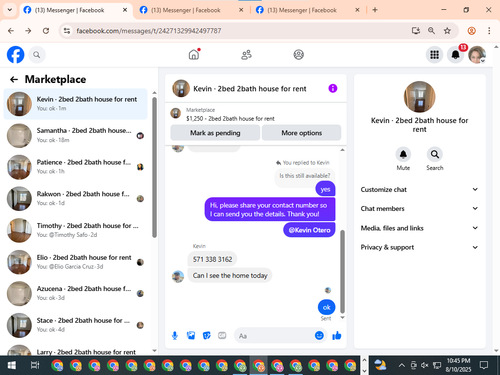
Task: Expand the Chat members section
Action: pyautogui.click(x=419, y=208)
